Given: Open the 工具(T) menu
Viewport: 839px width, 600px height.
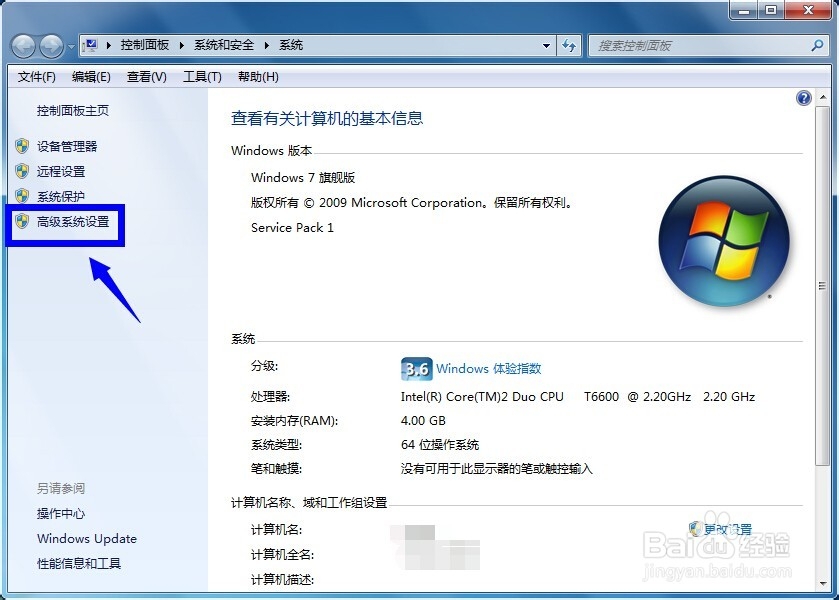Looking at the screenshot, I should (x=202, y=77).
